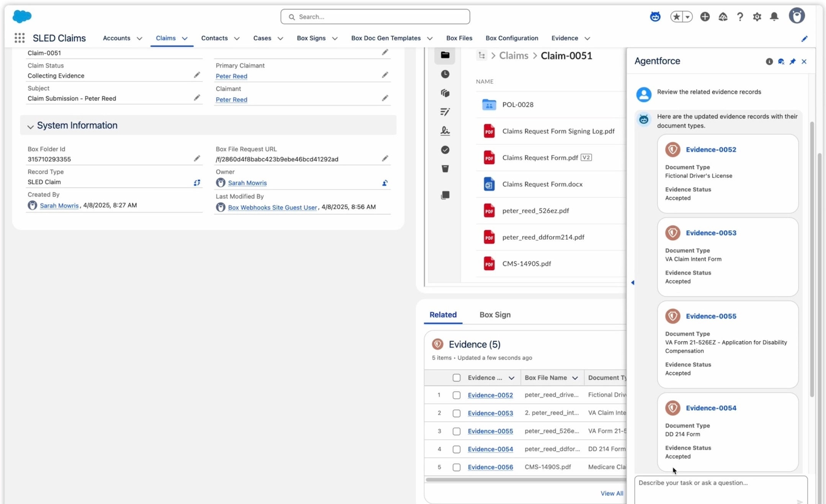The width and height of the screenshot is (826, 504).
Task: Click View All evidence link
Action: point(612,493)
